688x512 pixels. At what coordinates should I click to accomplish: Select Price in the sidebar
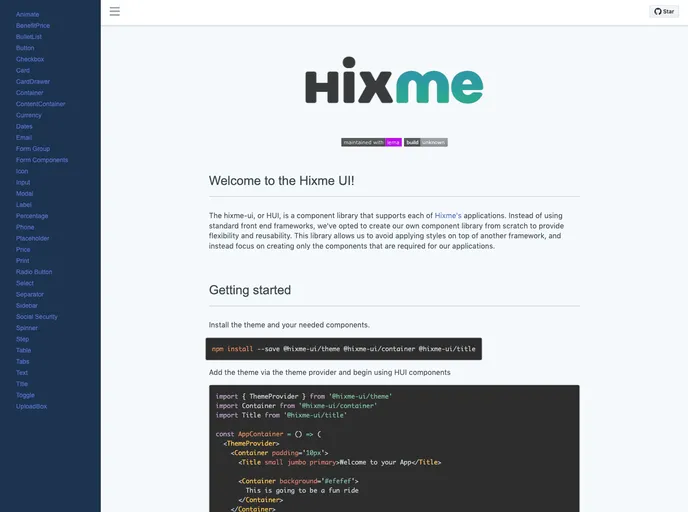(23, 249)
